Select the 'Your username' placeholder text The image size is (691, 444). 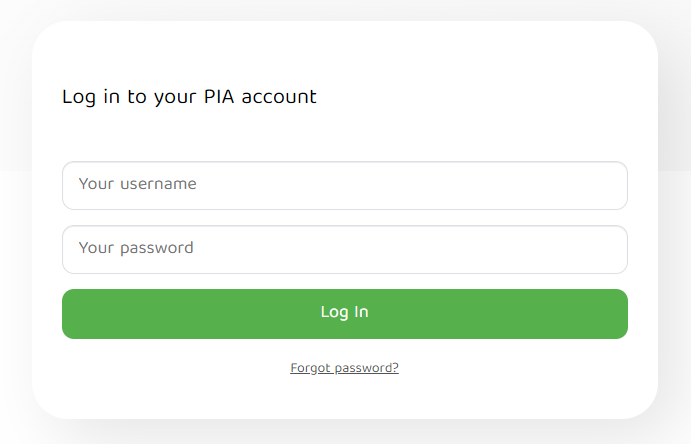click(x=137, y=184)
